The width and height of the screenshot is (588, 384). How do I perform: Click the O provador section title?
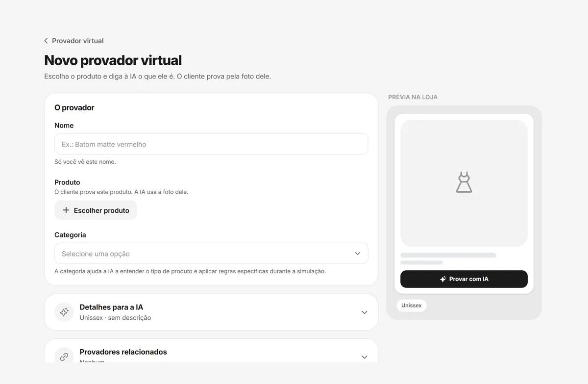coord(74,107)
